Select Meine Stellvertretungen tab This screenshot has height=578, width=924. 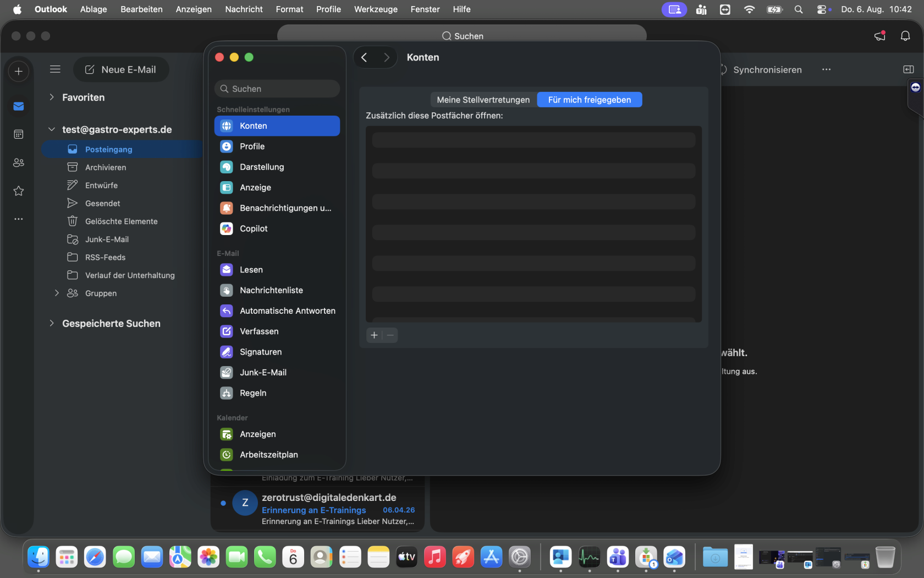point(483,100)
